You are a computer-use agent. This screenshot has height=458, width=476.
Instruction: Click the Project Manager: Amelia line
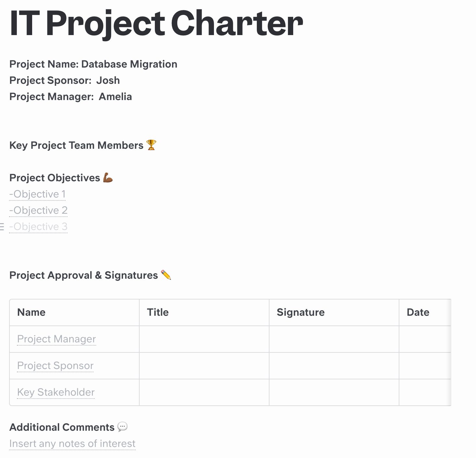pos(71,97)
